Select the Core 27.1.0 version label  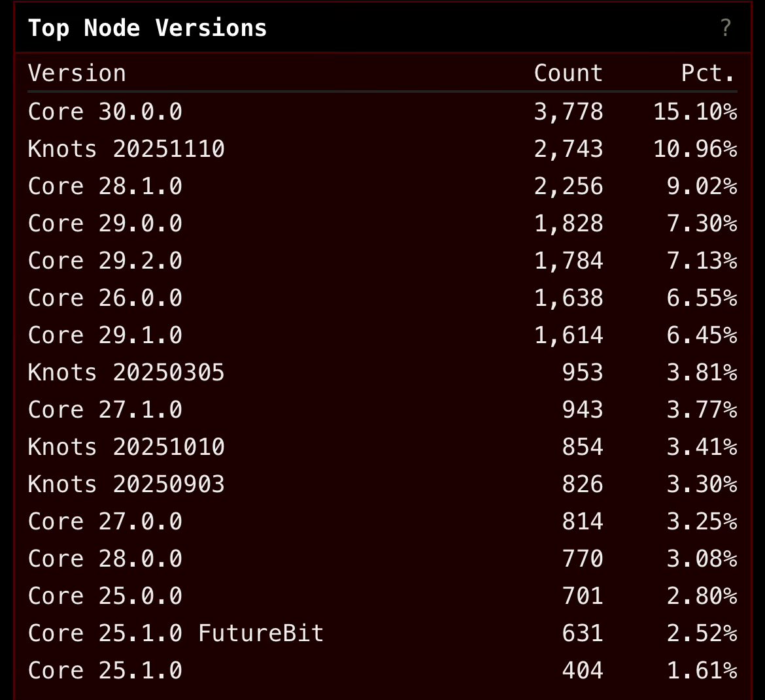coord(105,410)
